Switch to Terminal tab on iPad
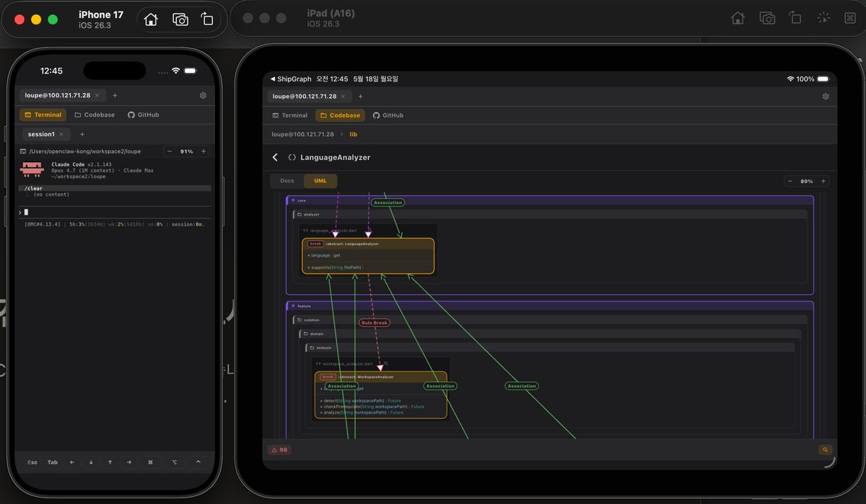This screenshot has height=504, width=866. pyautogui.click(x=290, y=115)
